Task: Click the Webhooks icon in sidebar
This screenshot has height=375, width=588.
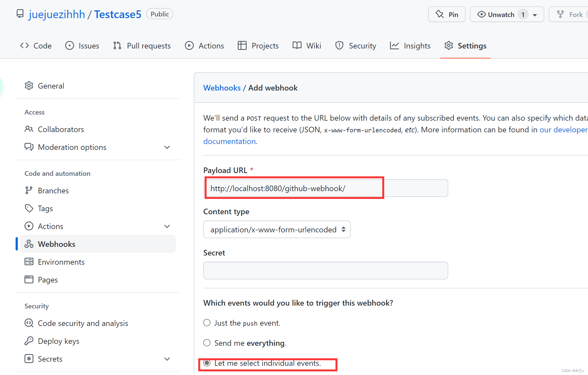Action: pyautogui.click(x=29, y=244)
